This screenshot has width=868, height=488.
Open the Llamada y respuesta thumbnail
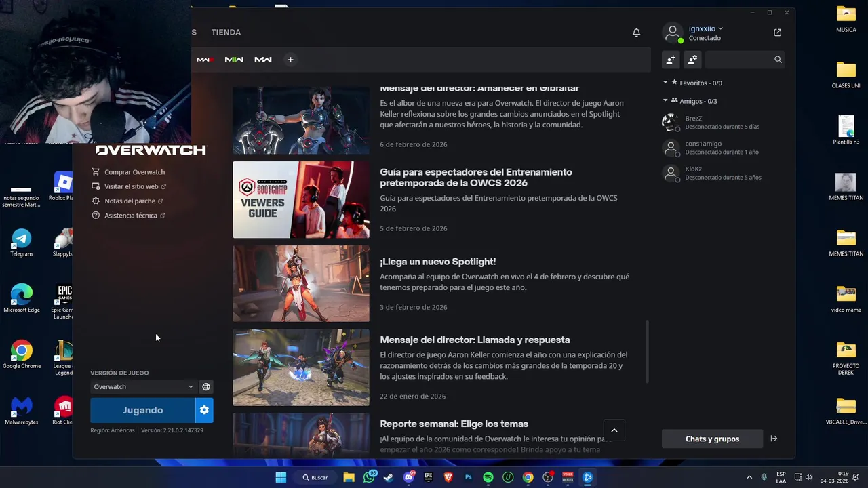pos(301,367)
